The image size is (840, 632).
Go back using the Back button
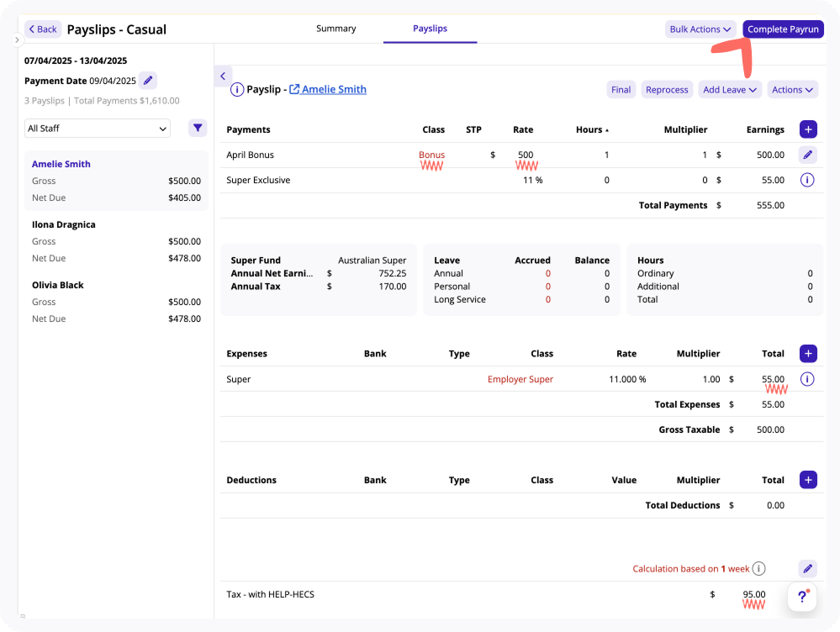43,29
